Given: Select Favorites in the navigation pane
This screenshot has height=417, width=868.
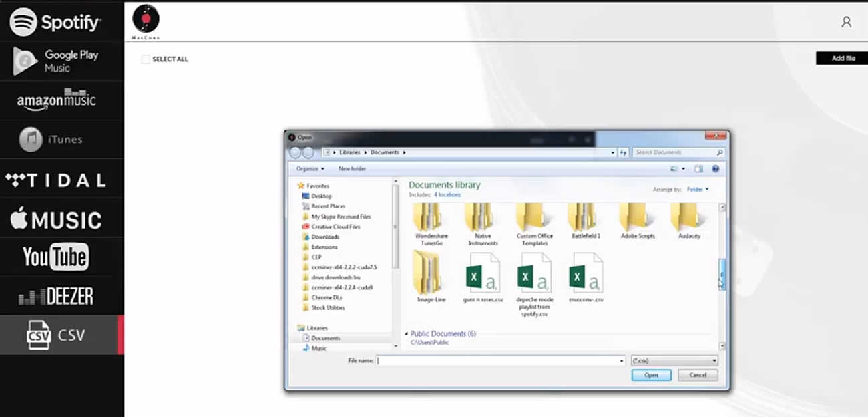Looking at the screenshot, I should coord(313,186).
